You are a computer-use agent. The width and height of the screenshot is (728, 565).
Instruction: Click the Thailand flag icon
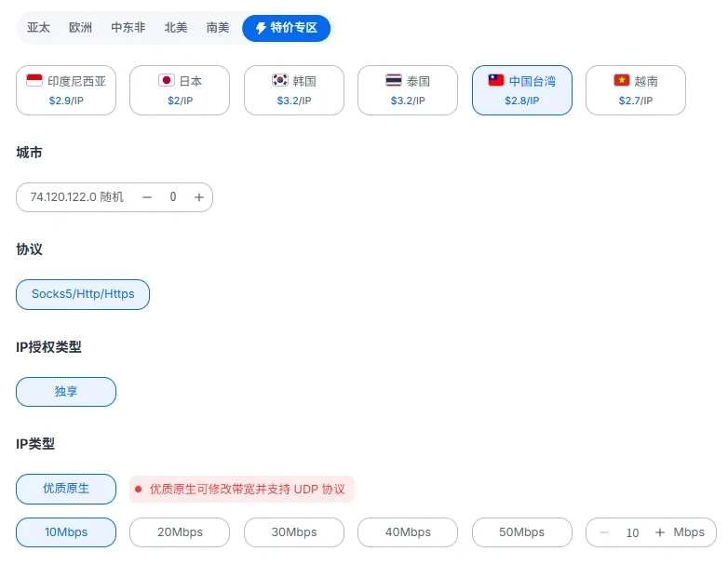[x=394, y=80]
